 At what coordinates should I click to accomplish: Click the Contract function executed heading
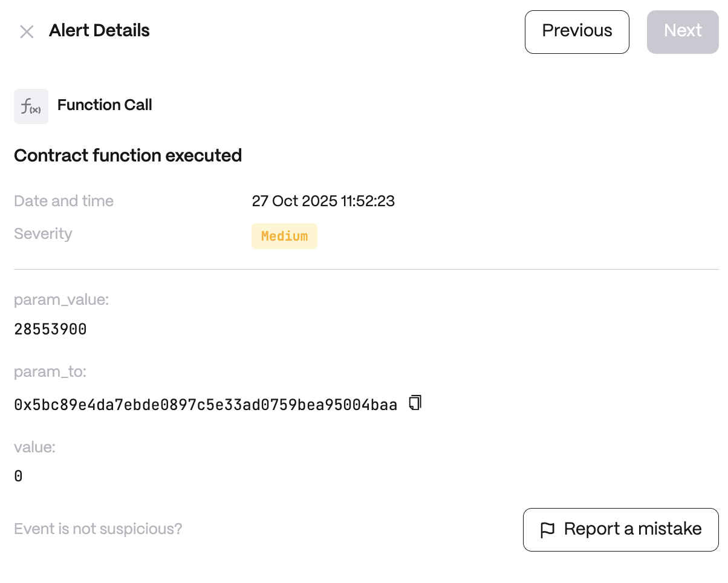click(128, 155)
